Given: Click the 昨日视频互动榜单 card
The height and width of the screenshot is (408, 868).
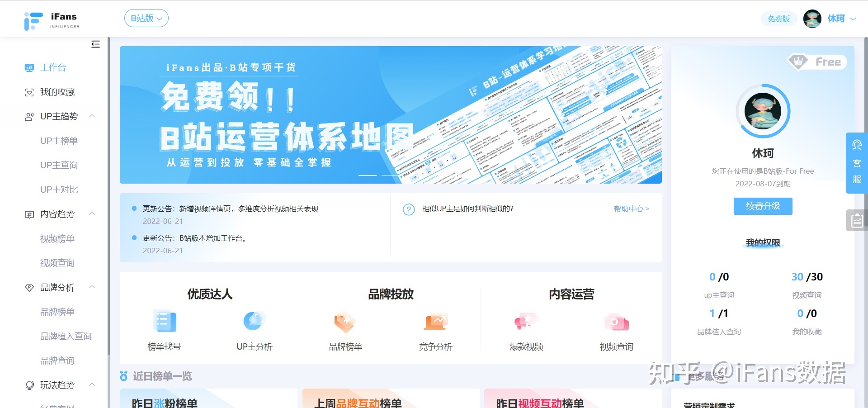Looking at the screenshot, I should 573,399.
